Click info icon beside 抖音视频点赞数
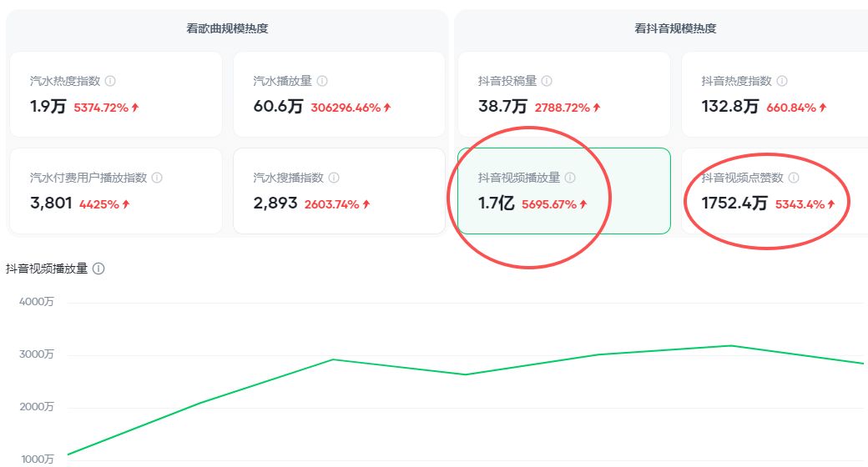 (794, 178)
